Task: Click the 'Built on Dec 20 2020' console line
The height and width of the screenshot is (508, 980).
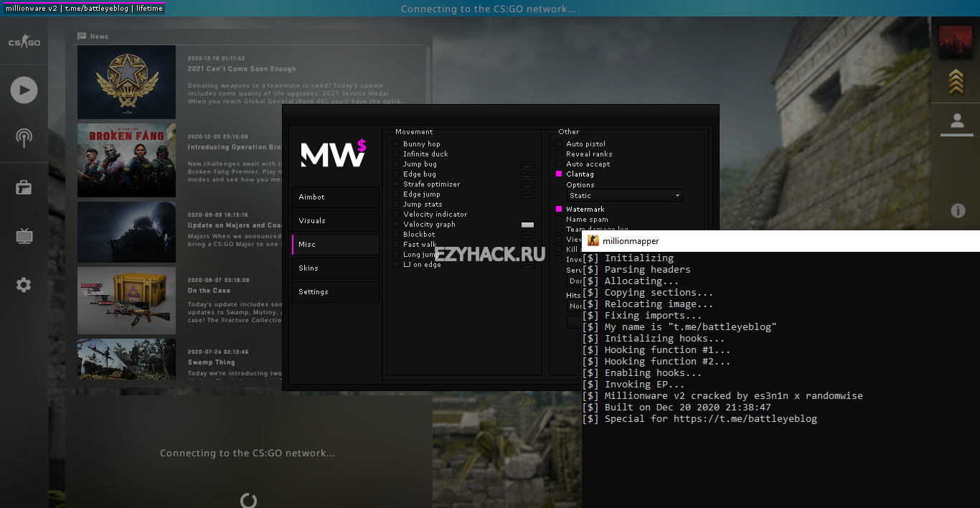Action: 677,408
